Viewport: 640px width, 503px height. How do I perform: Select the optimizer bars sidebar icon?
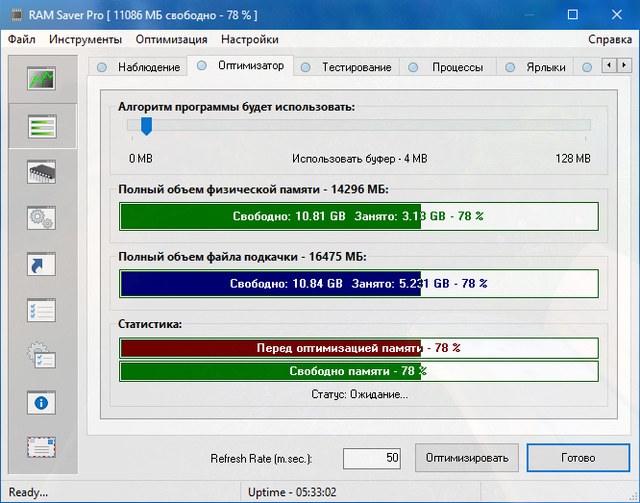pyautogui.click(x=42, y=126)
